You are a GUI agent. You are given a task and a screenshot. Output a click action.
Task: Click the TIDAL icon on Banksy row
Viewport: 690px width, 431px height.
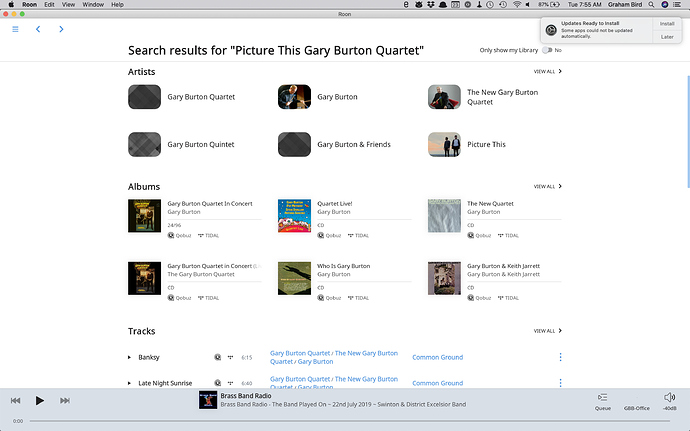click(230, 357)
